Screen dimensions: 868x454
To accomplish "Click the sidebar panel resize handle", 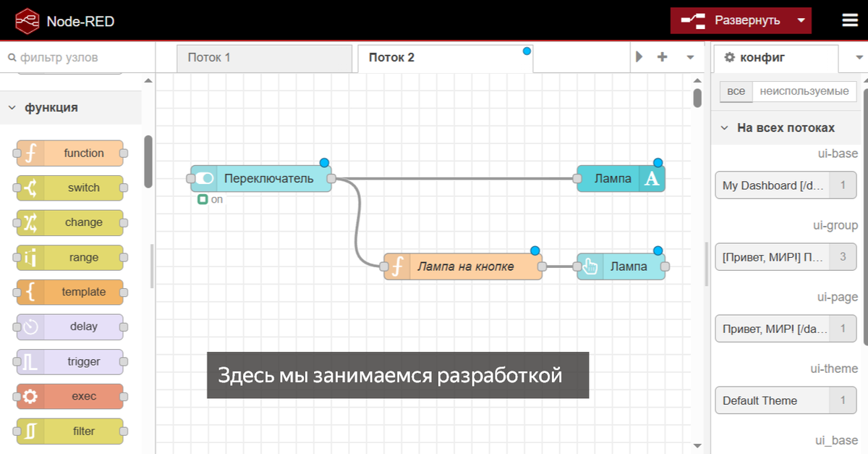I will click(x=707, y=264).
